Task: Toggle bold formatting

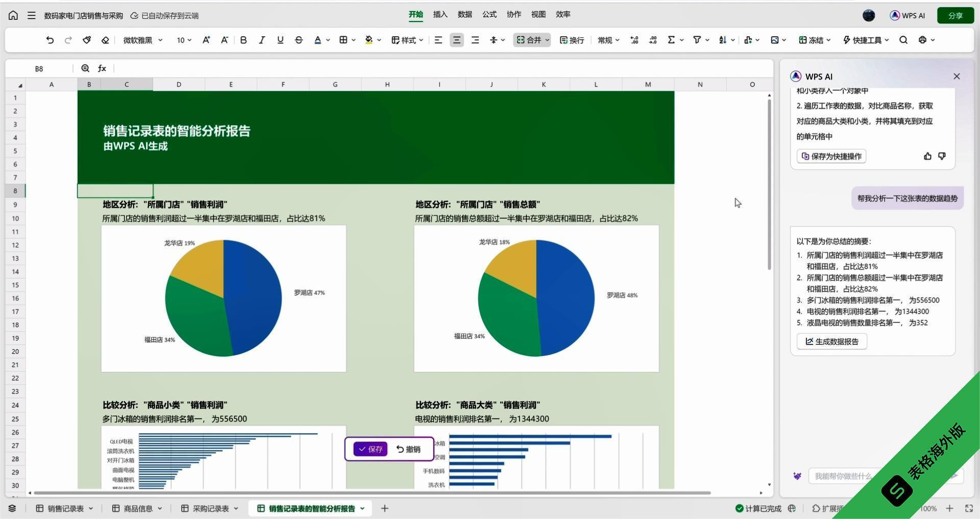Action: (243, 40)
